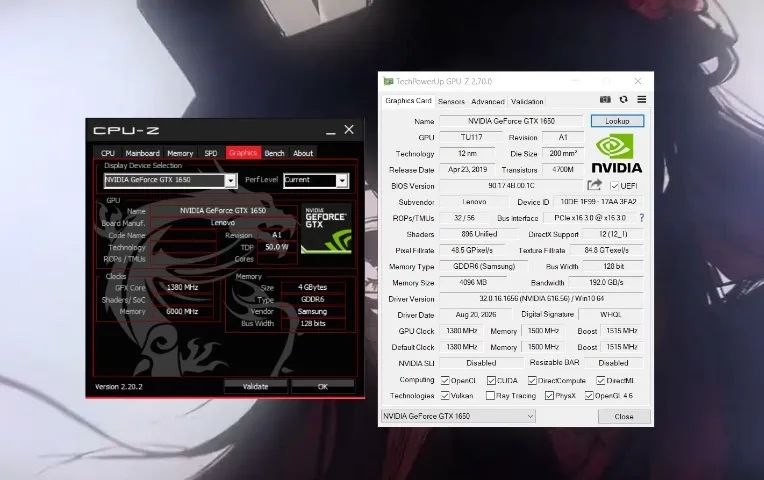Click the GPU-Z Name field
Image resolution: width=764 pixels, height=480 pixels.
pos(512,121)
